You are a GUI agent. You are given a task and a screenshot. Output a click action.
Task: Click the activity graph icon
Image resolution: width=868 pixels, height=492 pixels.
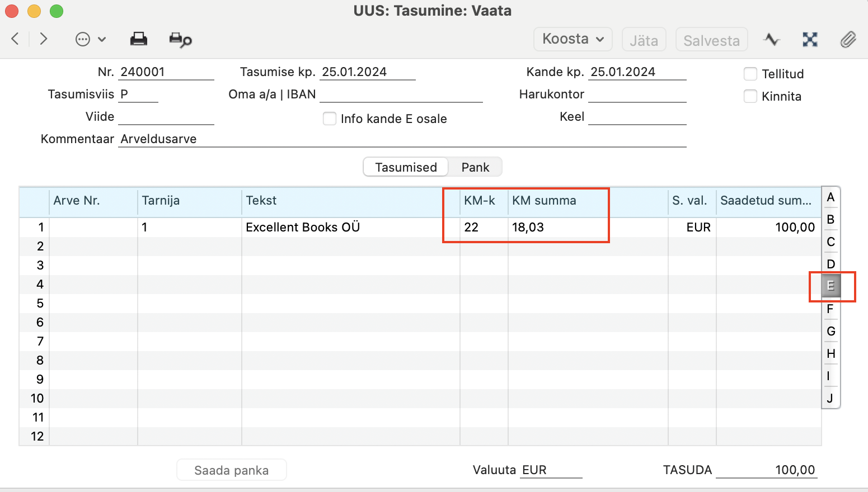[772, 39]
